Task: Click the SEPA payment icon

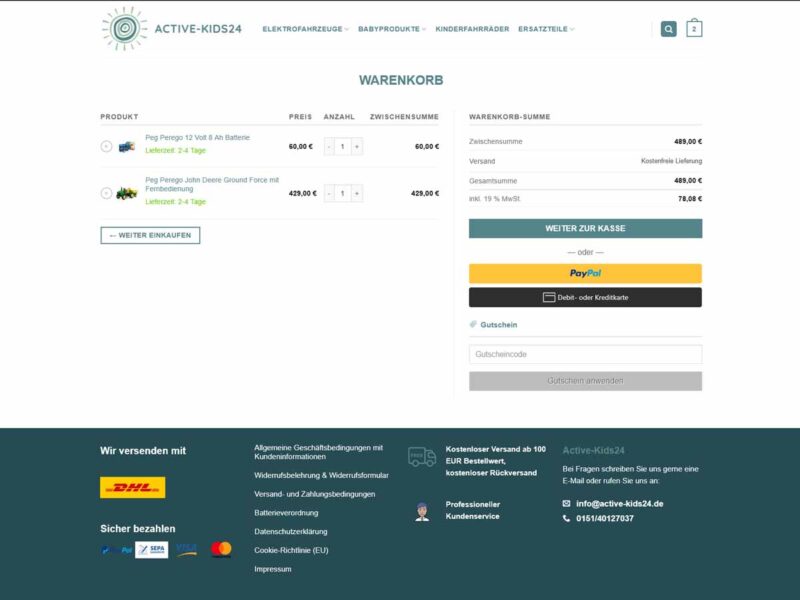Action: pos(152,549)
